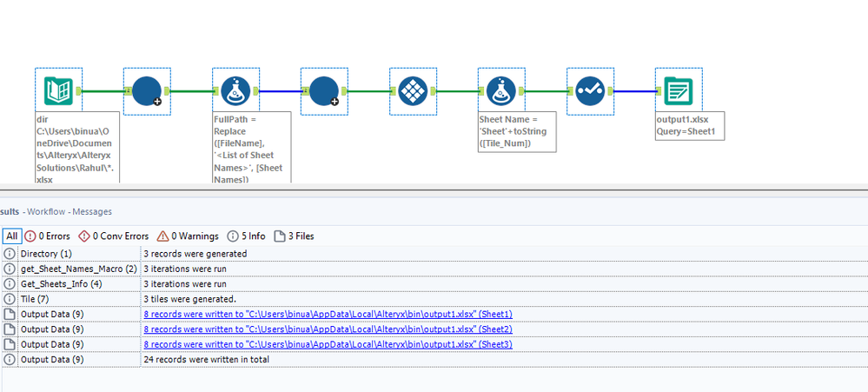Filter results by 5 Info
The width and height of the screenshot is (868, 392).
[x=247, y=236]
